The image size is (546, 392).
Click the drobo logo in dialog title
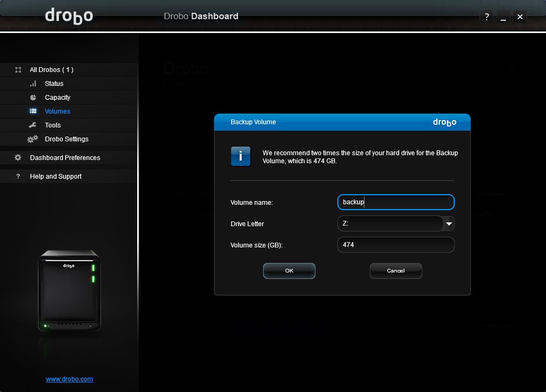pos(445,123)
